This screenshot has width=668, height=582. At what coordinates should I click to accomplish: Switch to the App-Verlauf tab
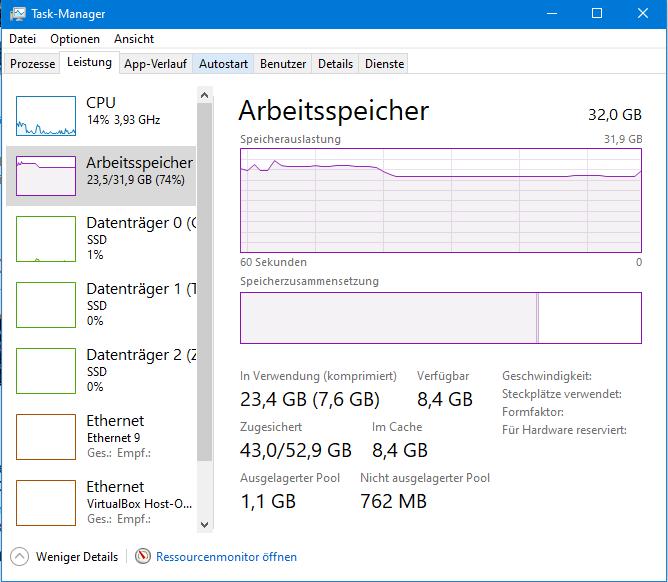click(155, 64)
